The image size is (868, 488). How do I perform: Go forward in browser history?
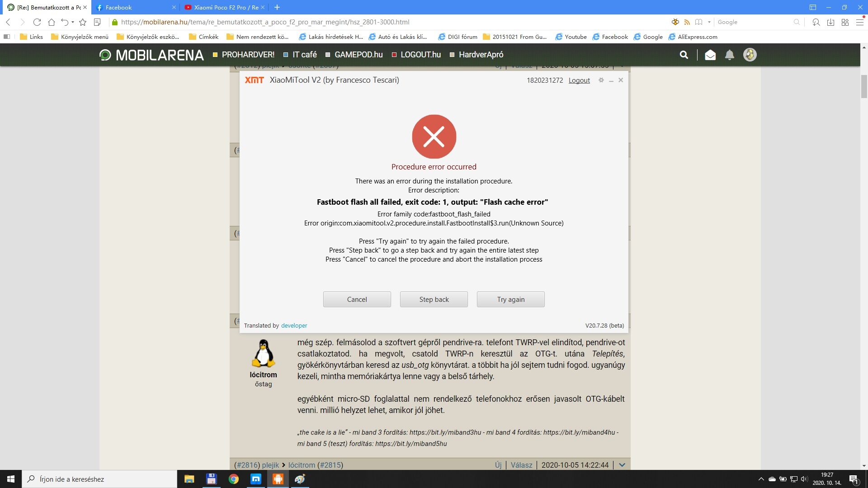(x=22, y=22)
